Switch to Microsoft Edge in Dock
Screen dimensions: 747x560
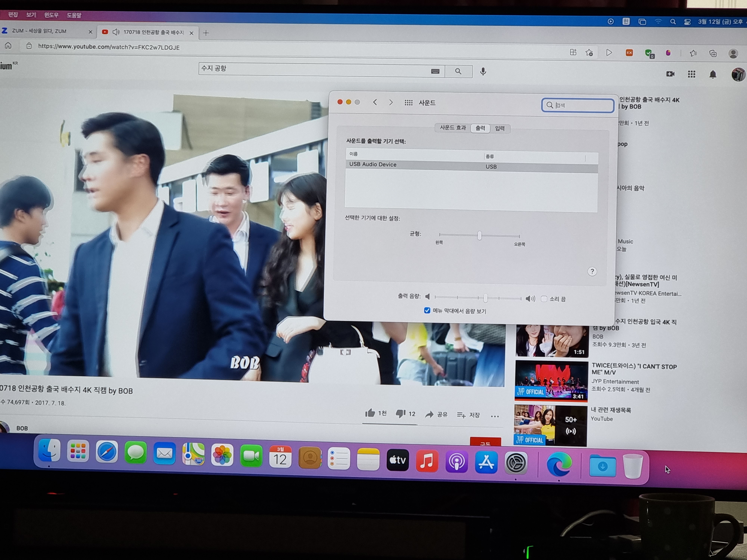(559, 464)
